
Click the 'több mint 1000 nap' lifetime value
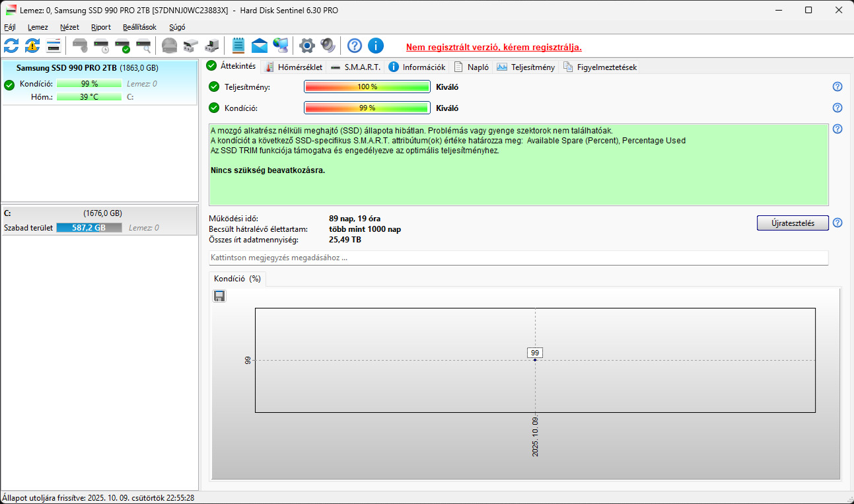point(365,229)
